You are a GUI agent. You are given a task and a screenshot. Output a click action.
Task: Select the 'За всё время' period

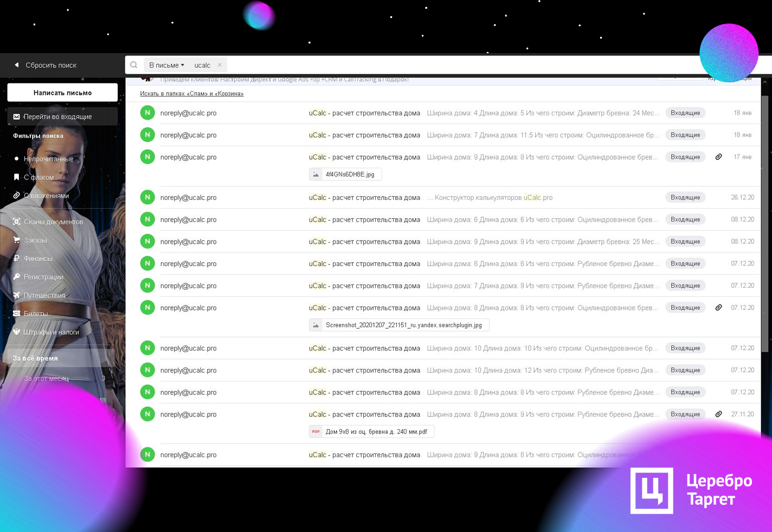(x=62, y=358)
